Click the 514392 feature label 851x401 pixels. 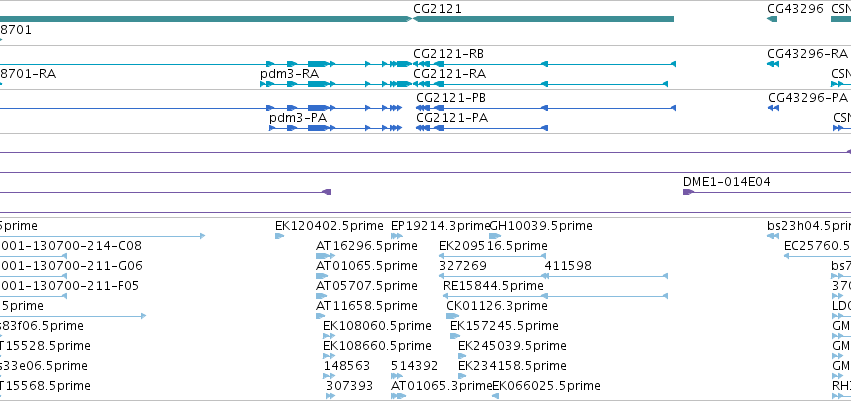(414, 366)
